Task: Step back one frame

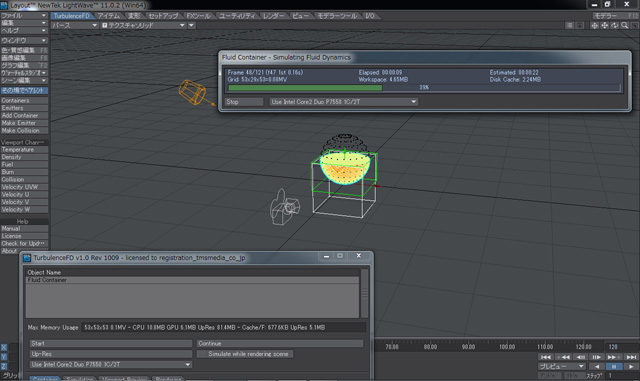Action: click(580, 357)
